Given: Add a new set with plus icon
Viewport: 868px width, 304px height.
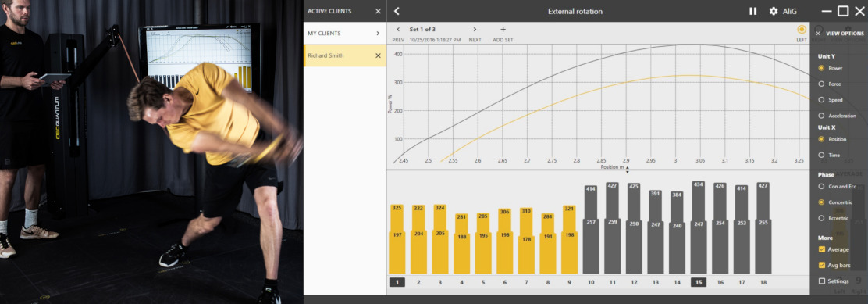Looking at the screenshot, I should (503, 30).
